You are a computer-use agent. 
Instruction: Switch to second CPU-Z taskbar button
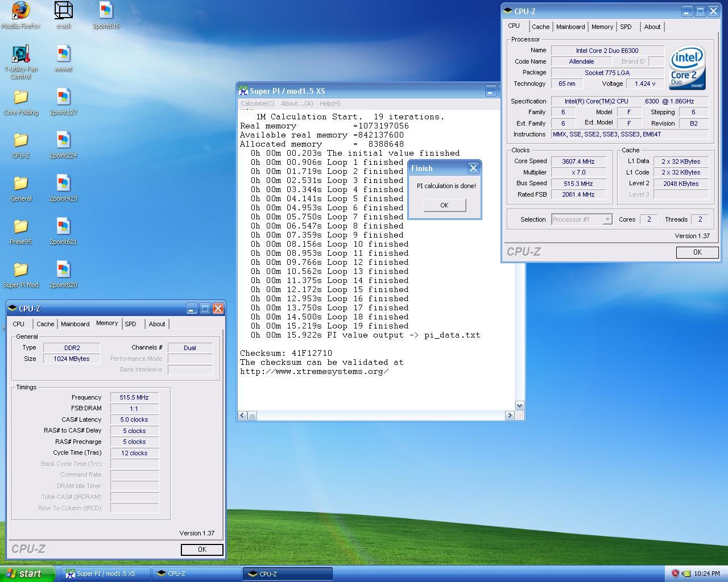click(x=288, y=573)
